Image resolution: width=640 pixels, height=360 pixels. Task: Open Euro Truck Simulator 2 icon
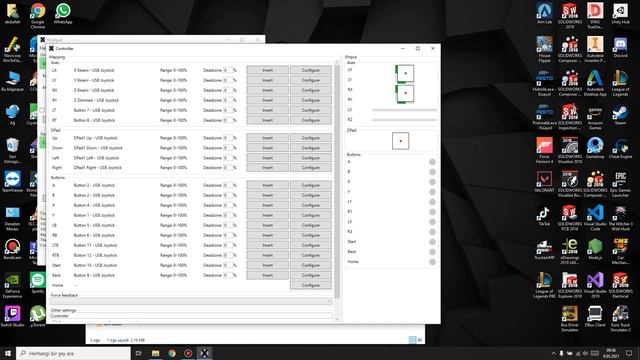[x=620, y=318]
